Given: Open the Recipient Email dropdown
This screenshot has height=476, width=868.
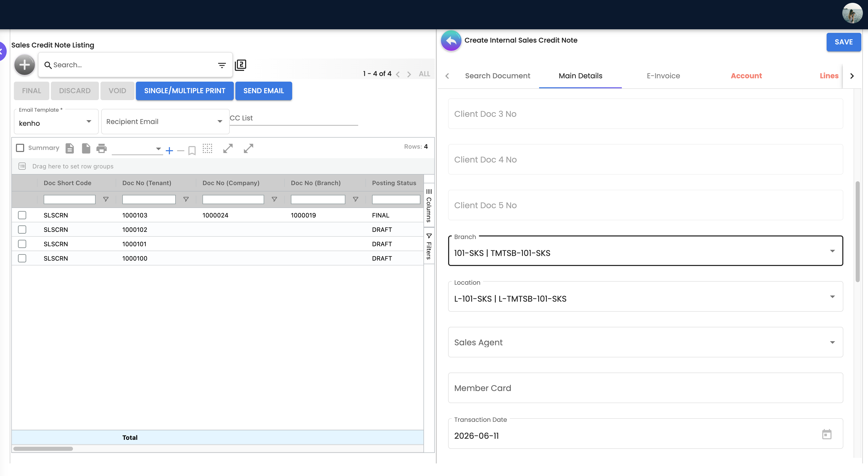Looking at the screenshot, I should [x=165, y=121].
